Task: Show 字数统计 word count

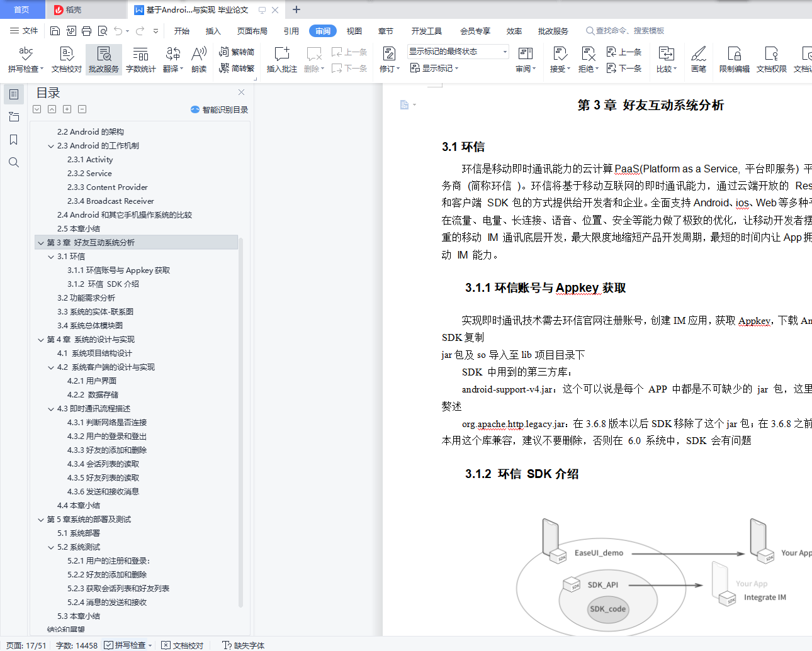Action: click(140, 60)
